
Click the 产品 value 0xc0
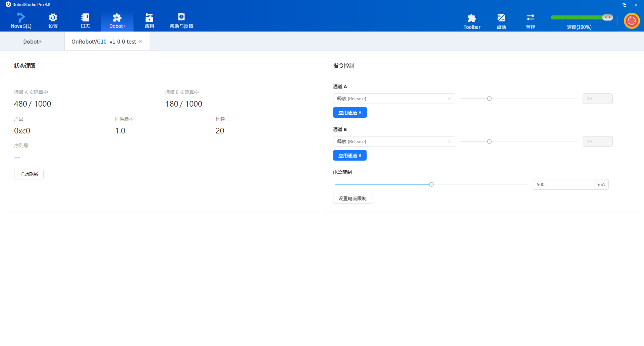tap(22, 131)
